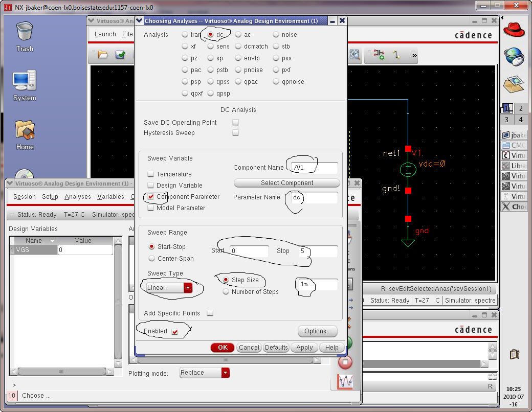Click the create instance toolbar icon
This screenshot has height=412, width=532.
tap(379, 55)
